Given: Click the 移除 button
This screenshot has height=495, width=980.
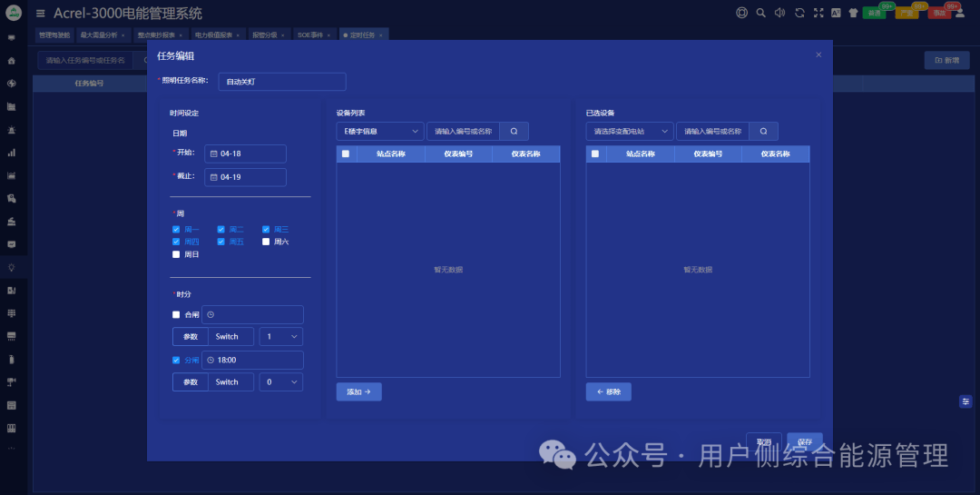Looking at the screenshot, I should coord(608,392).
